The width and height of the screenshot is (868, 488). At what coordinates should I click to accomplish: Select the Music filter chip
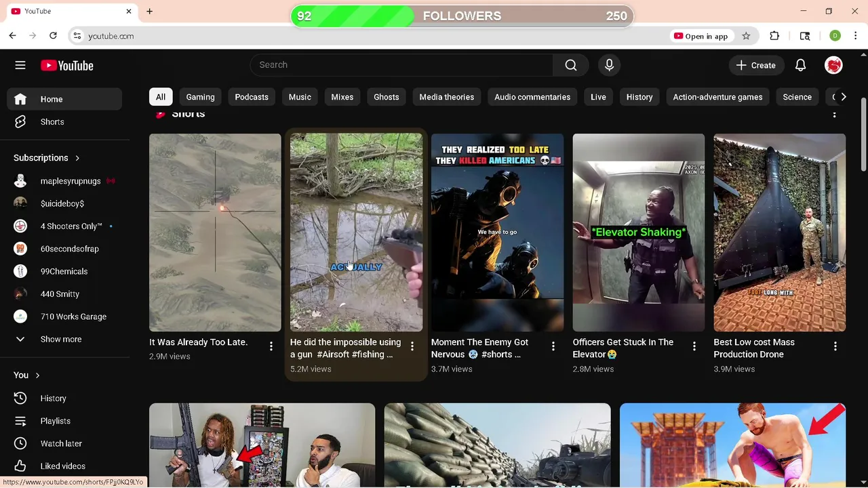coord(300,97)
